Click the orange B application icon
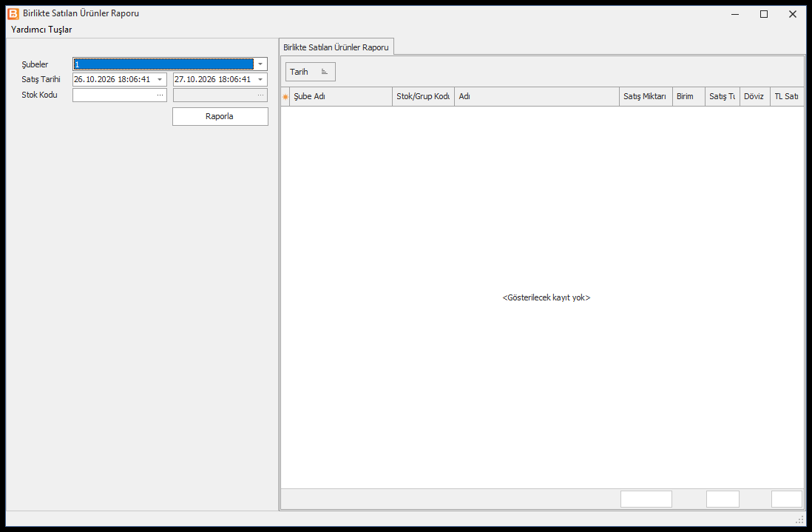The image size is (812, 532). pyautogui.click(x=13, y=14)
